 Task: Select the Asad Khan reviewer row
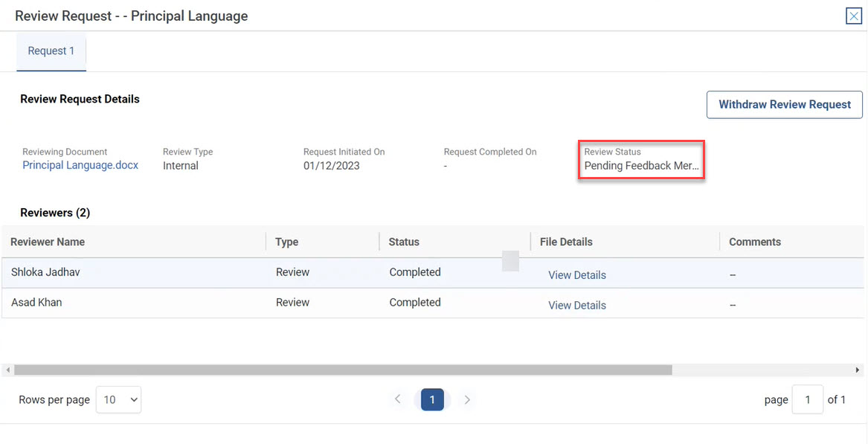36,303
